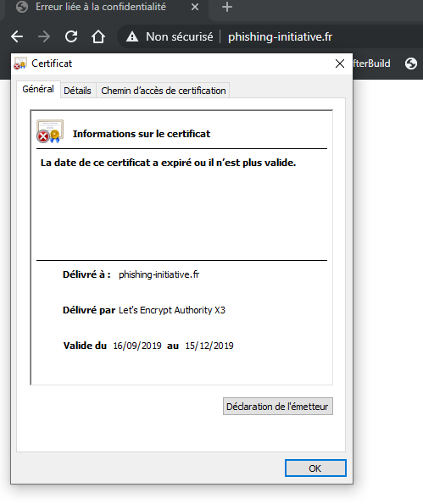Click the 'Délivré par' label

pyautogui.click(x=89, y=310)
